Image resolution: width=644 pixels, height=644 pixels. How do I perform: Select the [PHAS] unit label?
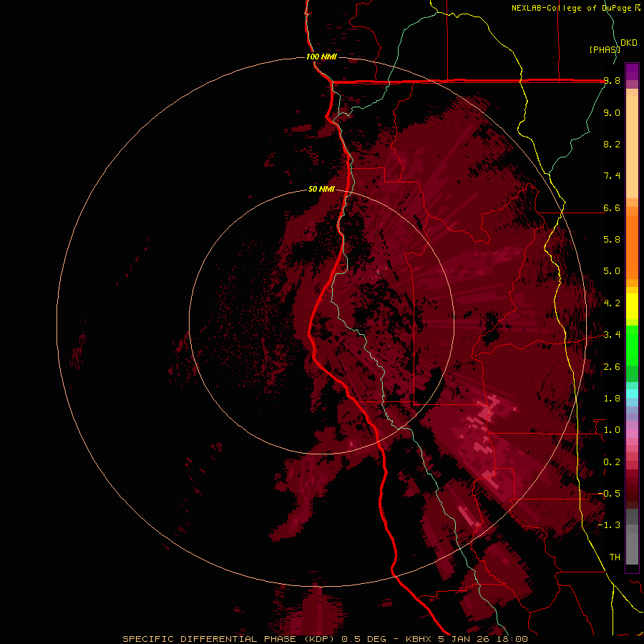coord(605,50)
